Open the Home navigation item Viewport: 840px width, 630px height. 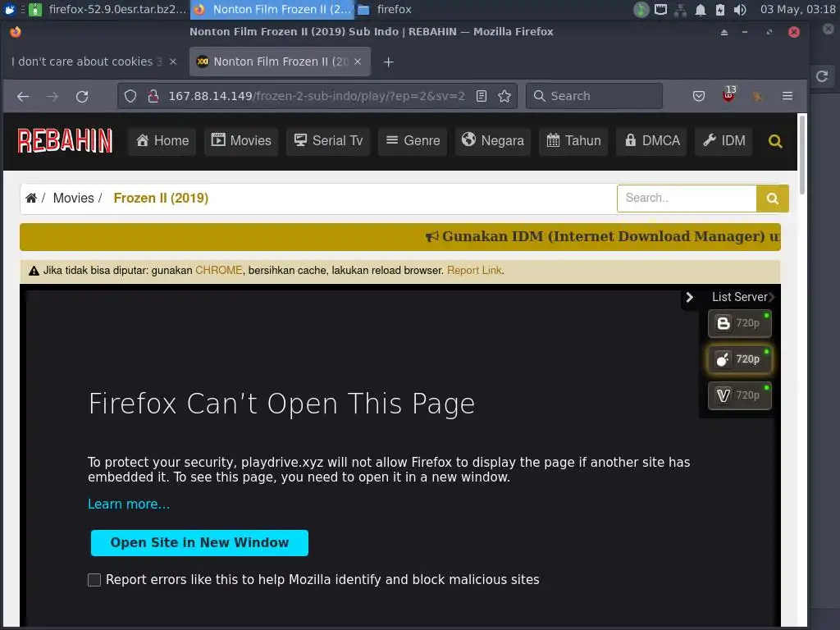(162, 141)
